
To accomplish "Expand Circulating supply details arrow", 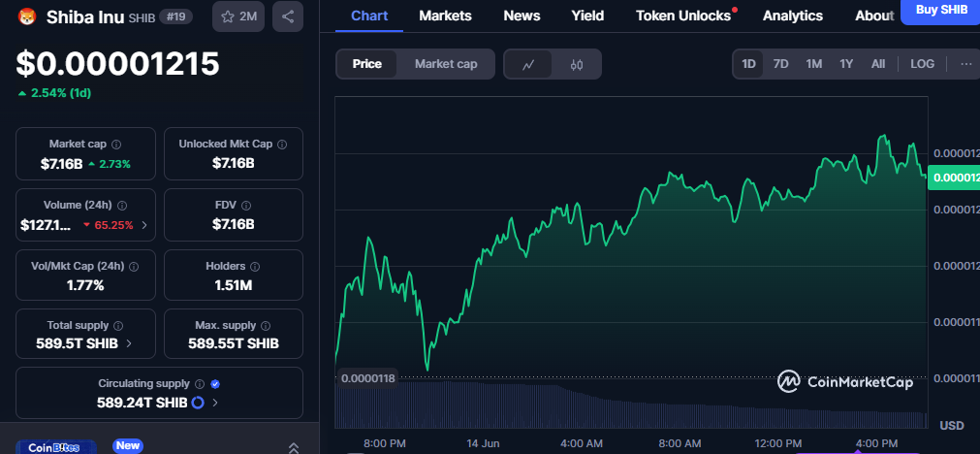I will point(215,403).
